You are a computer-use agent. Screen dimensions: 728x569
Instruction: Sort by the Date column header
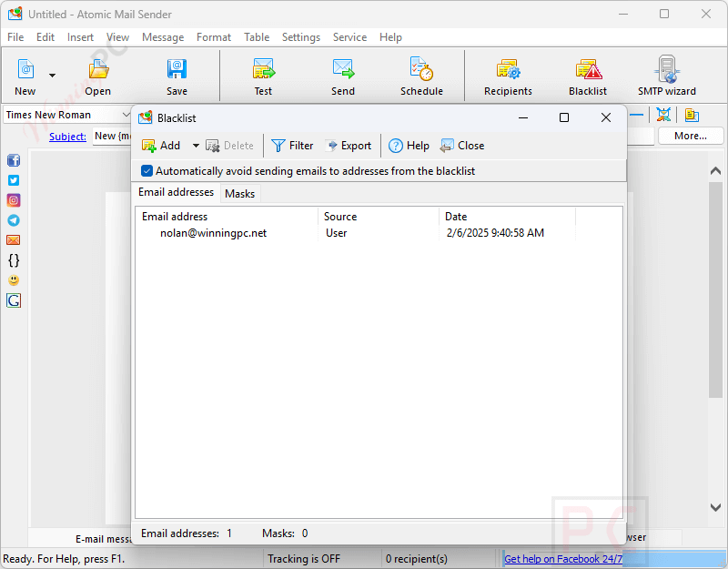508,217
